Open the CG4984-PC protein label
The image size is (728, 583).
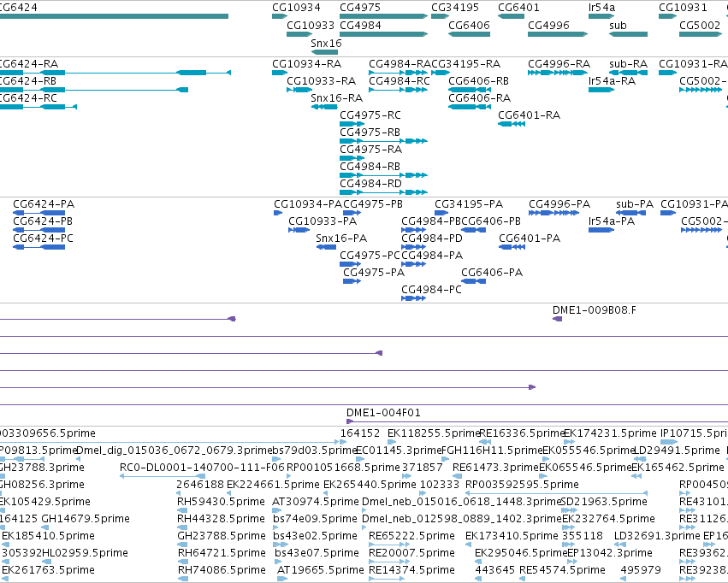coord(431,290)
